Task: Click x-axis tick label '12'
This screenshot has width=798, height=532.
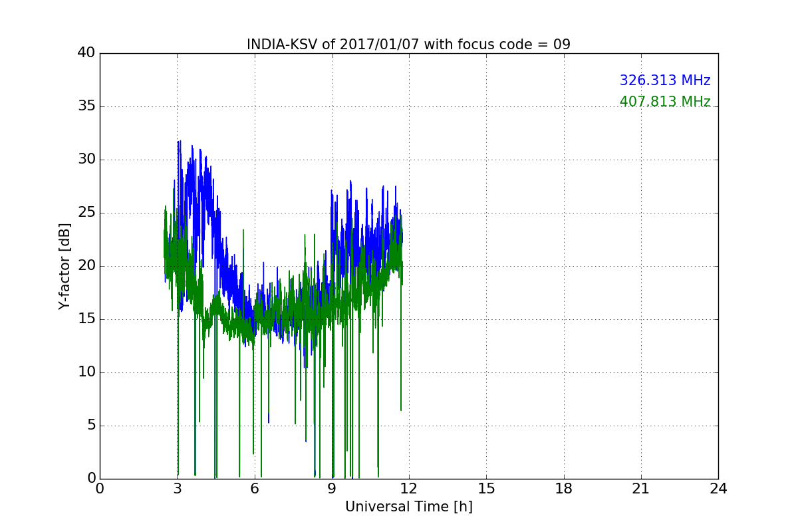Action: pos(409,488)
